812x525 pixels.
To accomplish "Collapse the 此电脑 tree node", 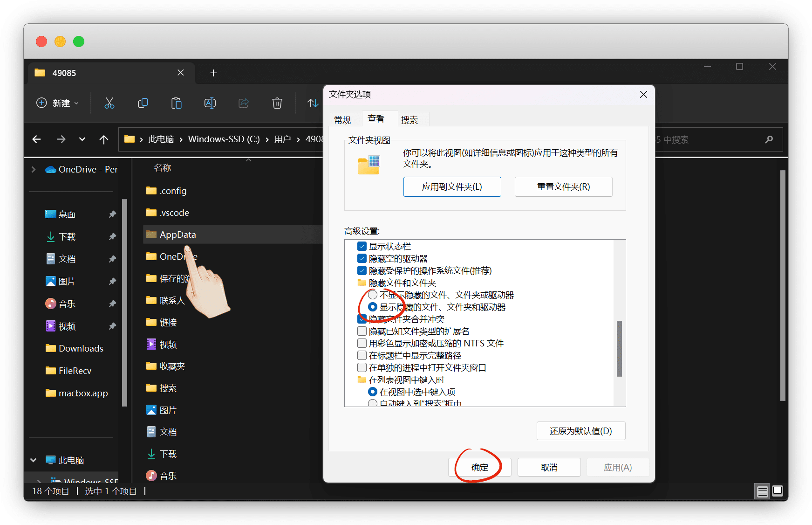I will 34,460.
